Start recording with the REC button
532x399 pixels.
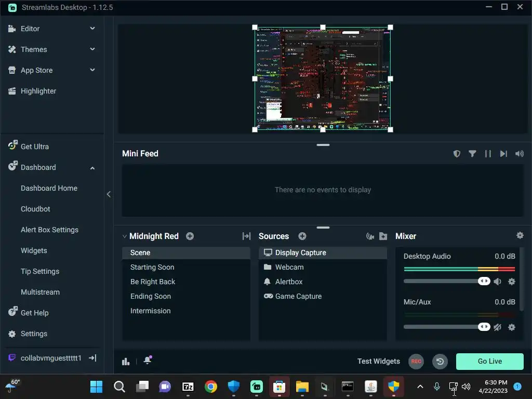[416, 362]
